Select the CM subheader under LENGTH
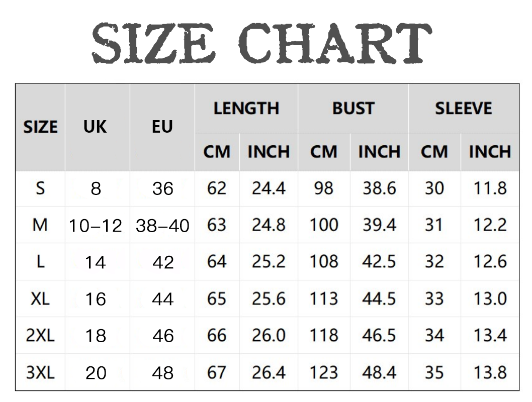 (217, 152)
